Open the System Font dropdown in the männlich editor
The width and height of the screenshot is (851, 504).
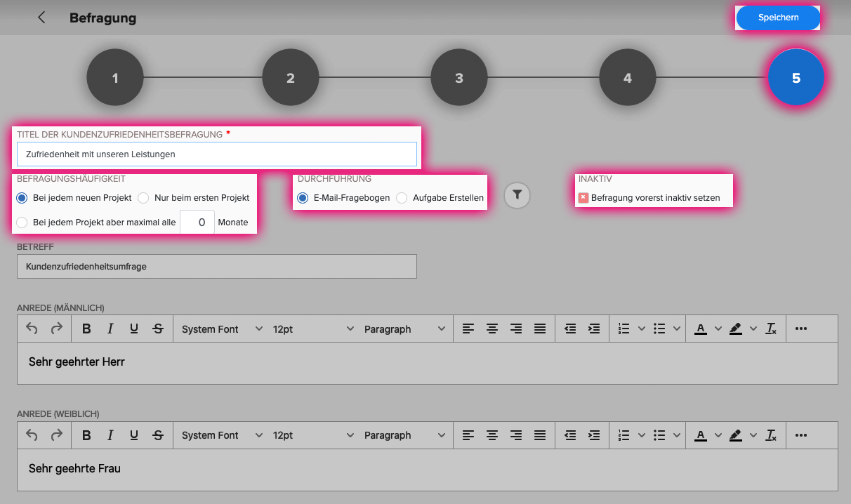(222, 329)
